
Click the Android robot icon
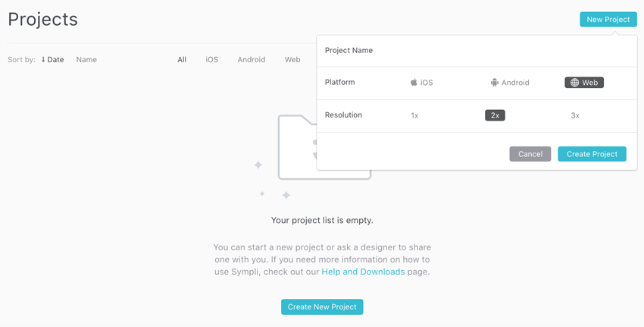[x=494, y=83]
